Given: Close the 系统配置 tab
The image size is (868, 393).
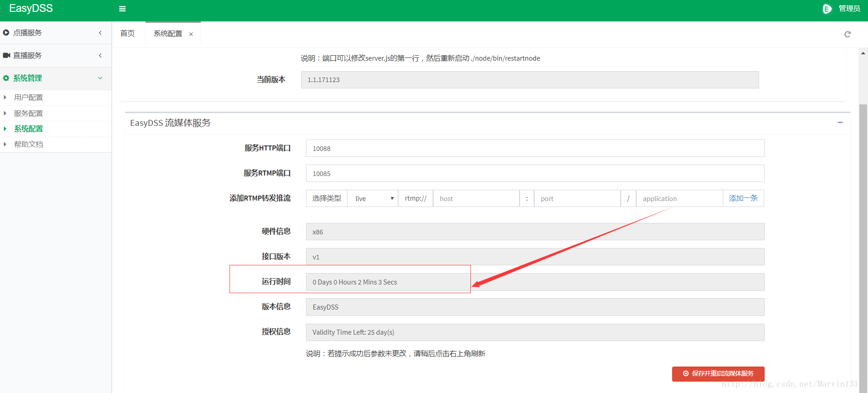Looking at the screenshot, I should pyautogui.click(x=191, y=34).
